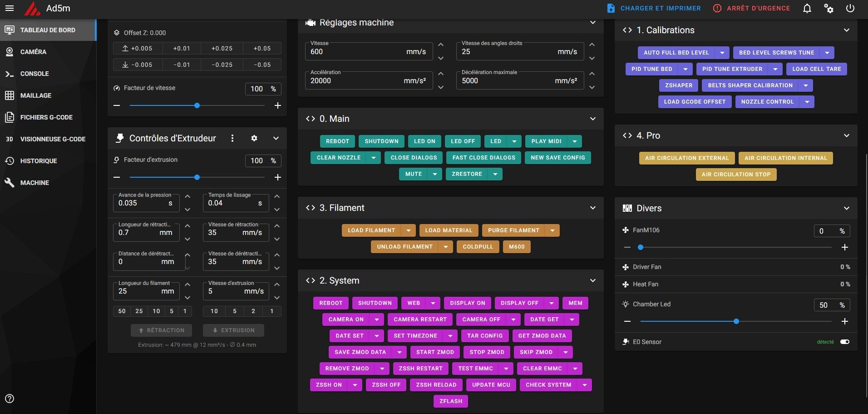Click the Maillage grid icon
The image size is (868, 414).
10,95
